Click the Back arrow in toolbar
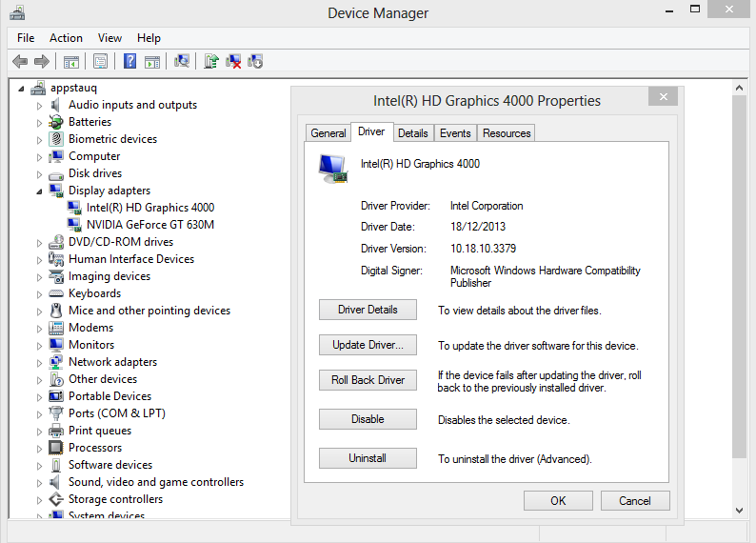756x543 pixels. (20, 62)
